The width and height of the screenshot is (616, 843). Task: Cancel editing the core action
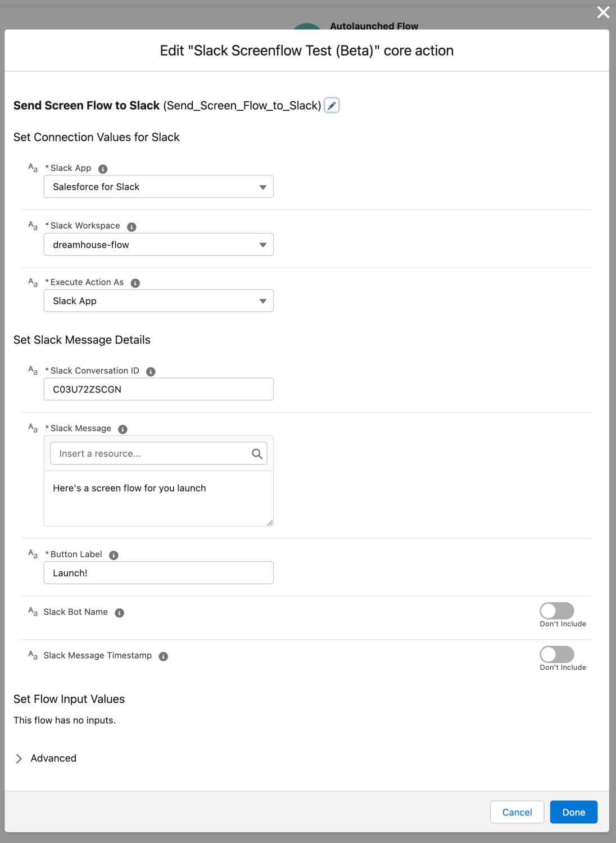point(517,812)
